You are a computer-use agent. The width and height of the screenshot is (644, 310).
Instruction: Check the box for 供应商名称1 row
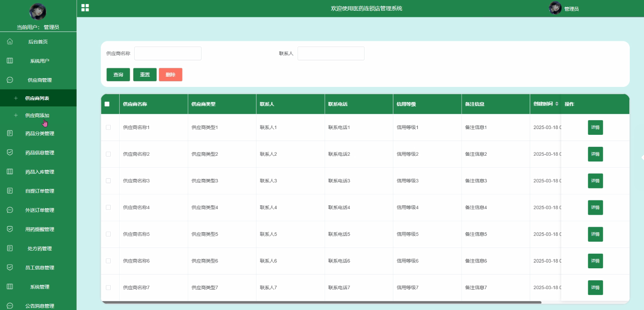[108, 127]
